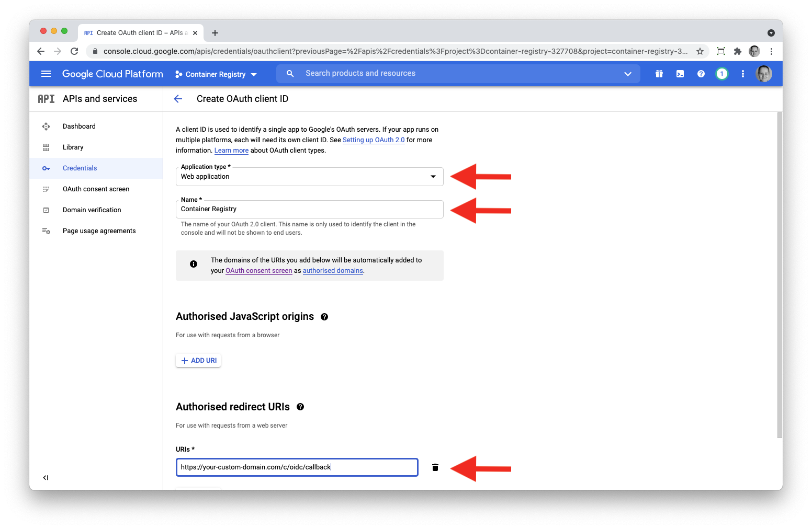Click the magnifier search icon
Image resolution: width=812 pixels, height=529 pixels.
(290, 74)
